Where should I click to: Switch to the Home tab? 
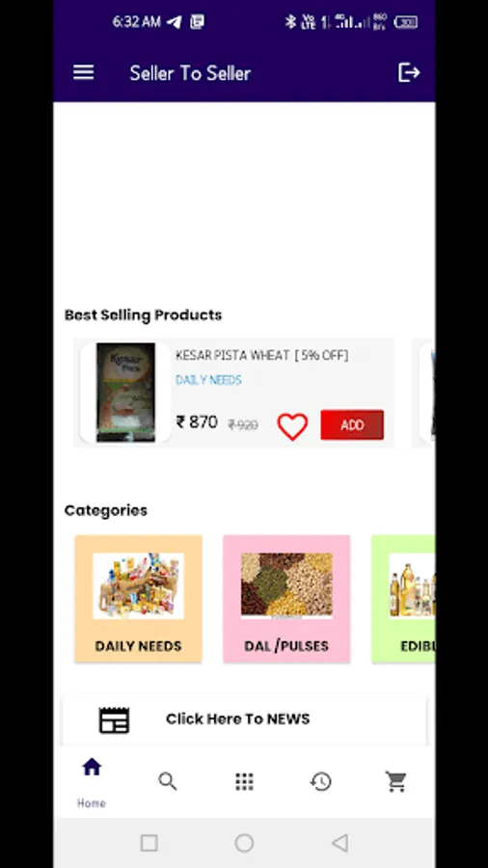92,781
